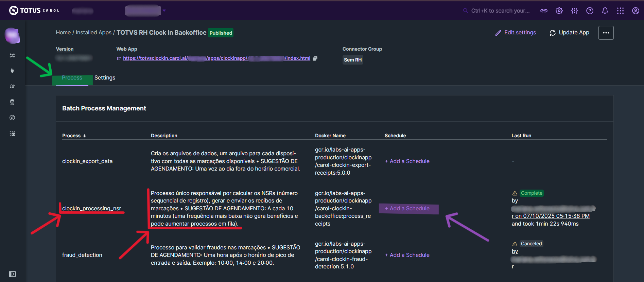Focus the Ctrl+K search field
Screen dimensions: 644x282
500,11
